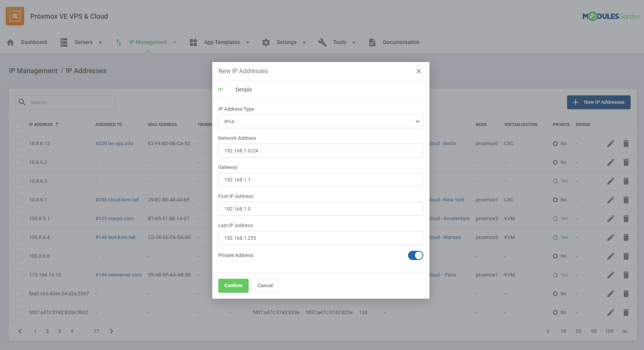Select the IP Management sorting arrows icon

point(118,42)
